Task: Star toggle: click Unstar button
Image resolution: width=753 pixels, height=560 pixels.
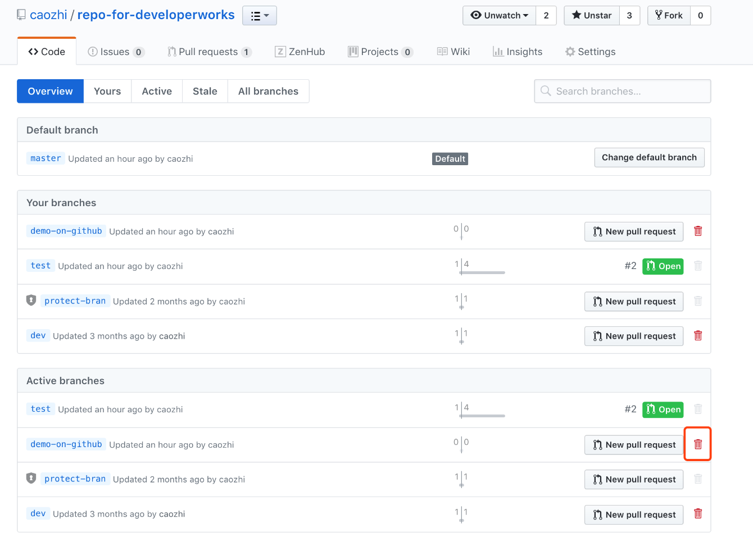Action: click(x=592, y=16)
